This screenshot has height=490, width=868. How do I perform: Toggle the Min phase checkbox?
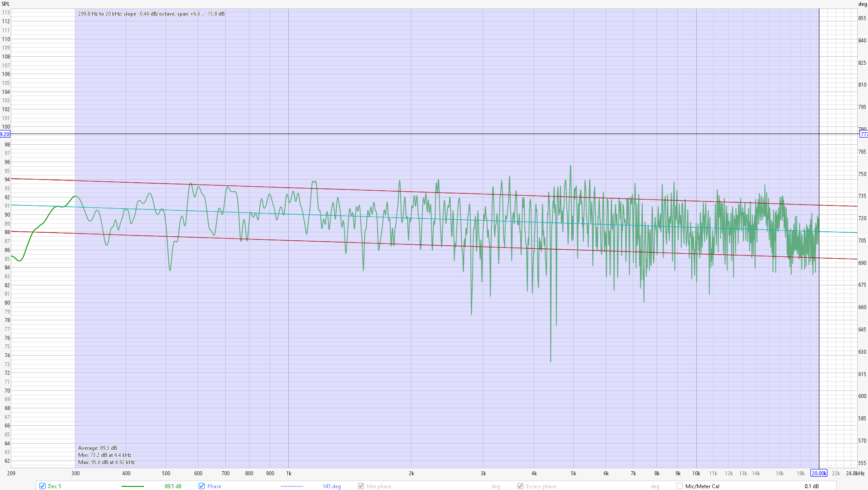click(361, 486)
